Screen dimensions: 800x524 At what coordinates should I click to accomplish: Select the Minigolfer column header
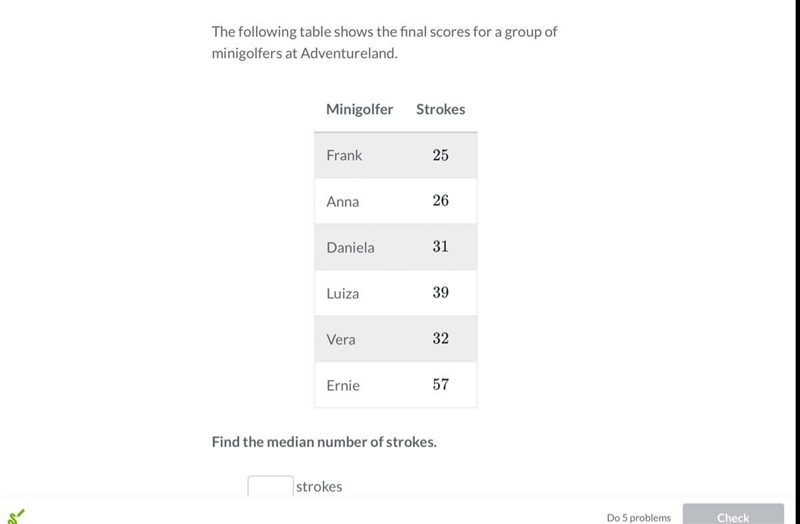(x=360, y=109)
